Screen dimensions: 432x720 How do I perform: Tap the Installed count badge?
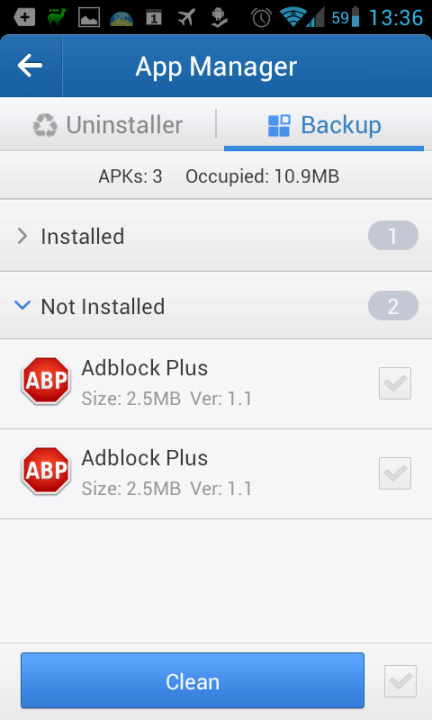[393, 236]
